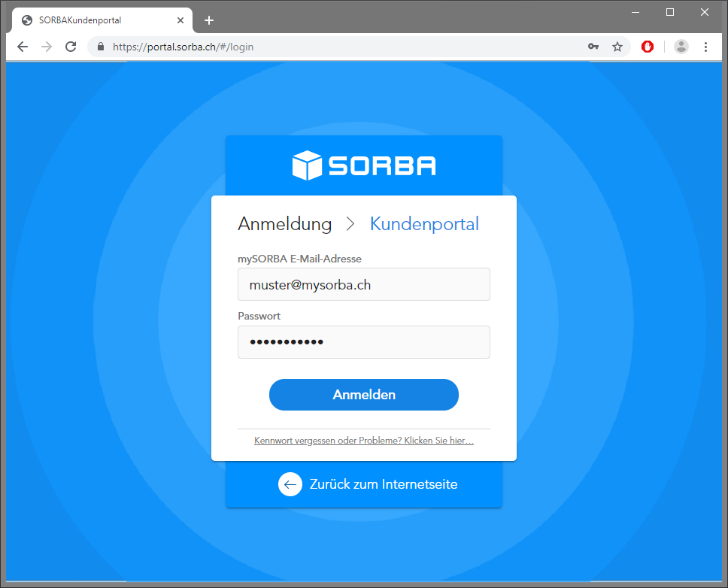Click the browser forward arrow
This screenshot has height=588, width=728.
pyautogui.click(x=47, y=47)
